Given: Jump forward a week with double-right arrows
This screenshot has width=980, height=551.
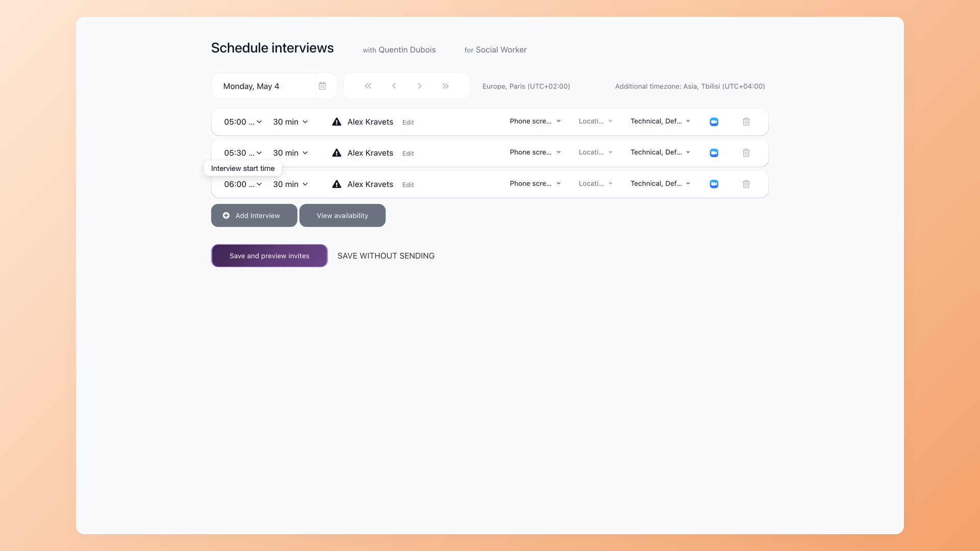Looking at the screenshot, I should (x=446, y=86).
